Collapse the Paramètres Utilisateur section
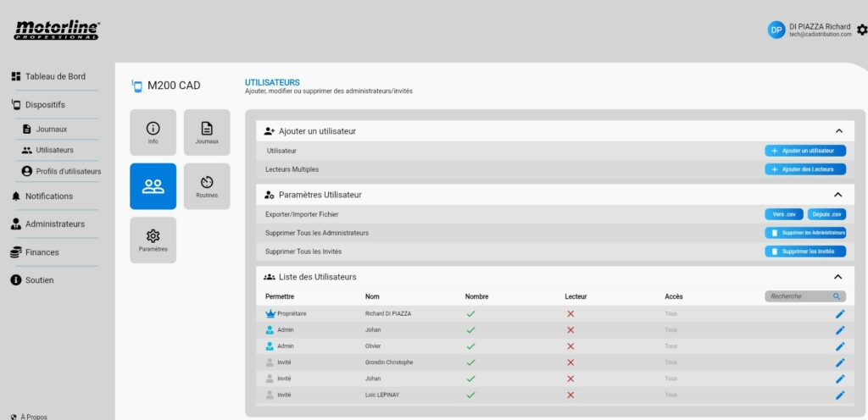 [838, 195]
